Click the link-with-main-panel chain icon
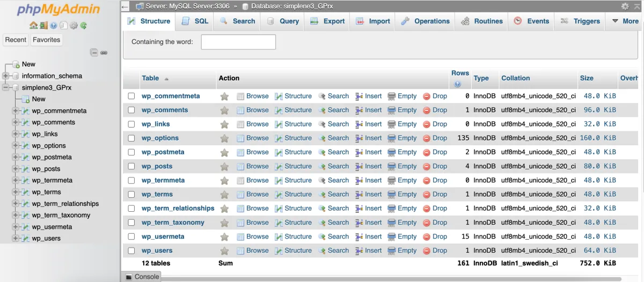The image size is (644, 282). click(104, 53)
